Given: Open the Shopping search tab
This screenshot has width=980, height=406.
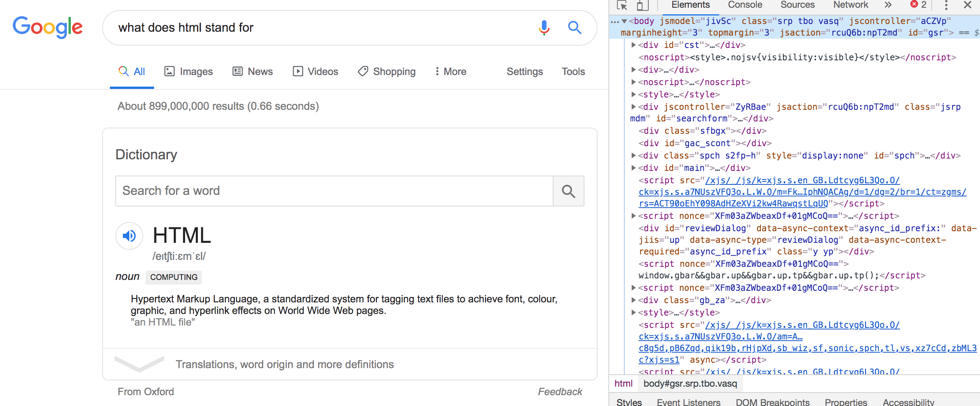Looking at the screenshot, I should tap(387, 72).
